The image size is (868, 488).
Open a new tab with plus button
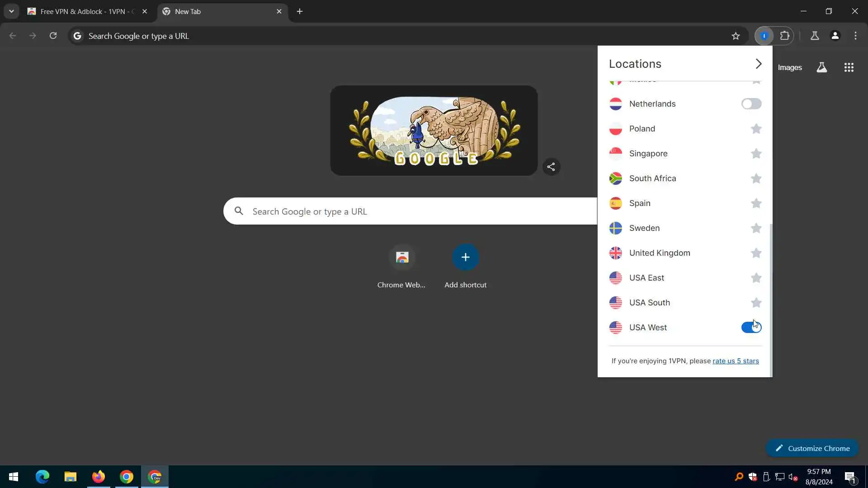pos(300,11)
